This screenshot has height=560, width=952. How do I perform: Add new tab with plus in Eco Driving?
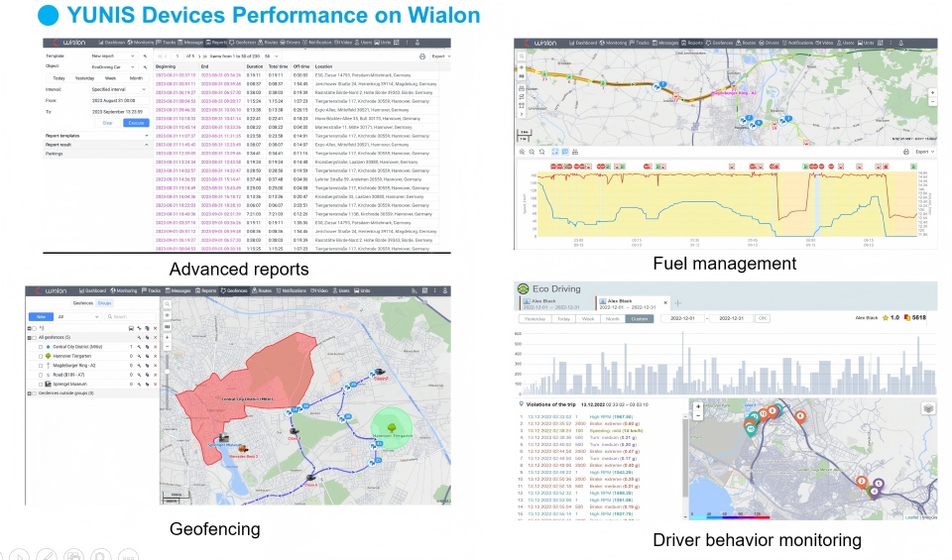(677, 303)
